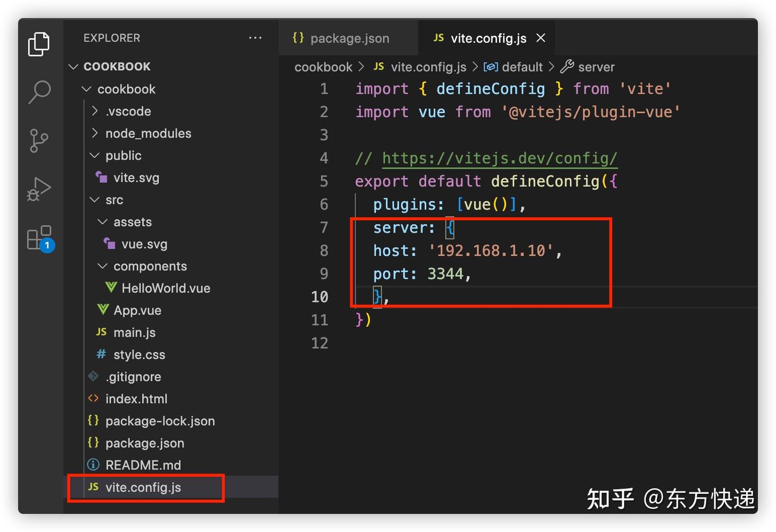Collapse the components folder
The image size is (776, 532).
pyautogui.click(x=102, y=266)
